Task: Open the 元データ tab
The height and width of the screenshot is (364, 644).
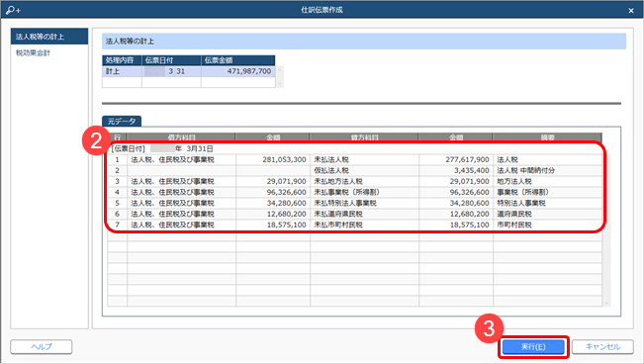Action: [x=122, y=122]
